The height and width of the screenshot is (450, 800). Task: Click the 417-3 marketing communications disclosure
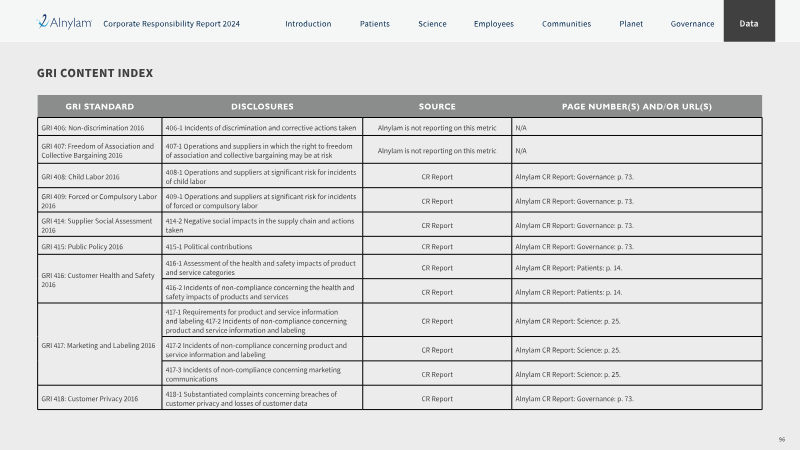[253, 374]
